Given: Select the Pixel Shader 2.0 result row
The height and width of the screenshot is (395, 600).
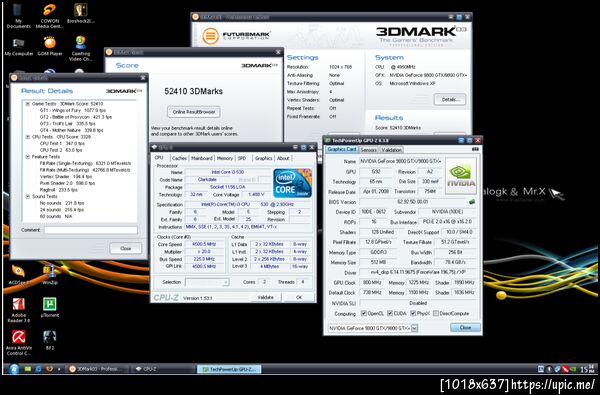Looking at the screenshot, I should tap(67, 183).
